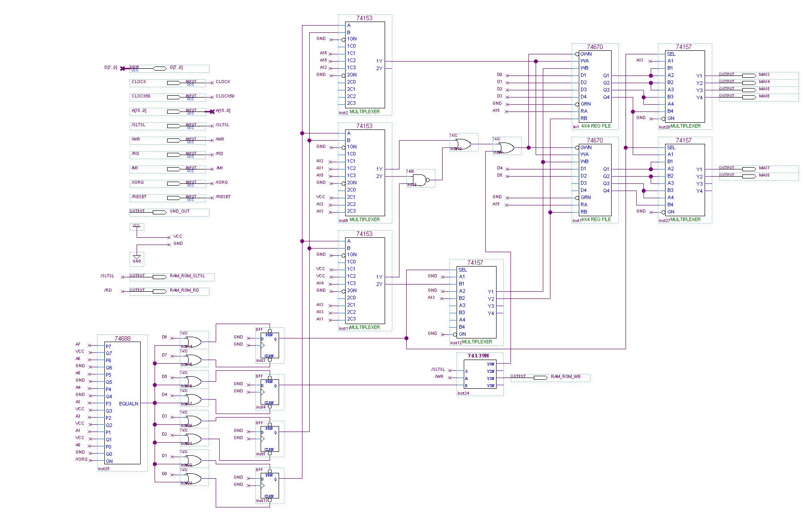Select the CLOCK input pin
Viewport: 812px width, 525px height.
[x=167, y=83]
